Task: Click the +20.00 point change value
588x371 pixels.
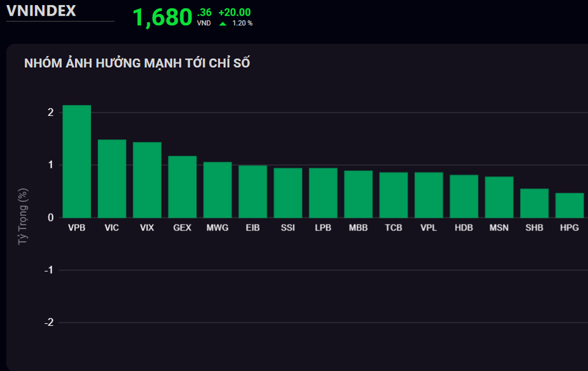Action: [x=234, y=12]
